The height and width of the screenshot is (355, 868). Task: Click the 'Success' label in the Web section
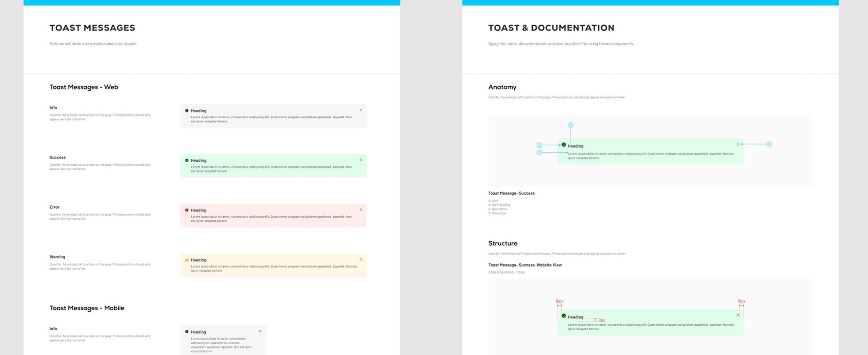point(58,157)
